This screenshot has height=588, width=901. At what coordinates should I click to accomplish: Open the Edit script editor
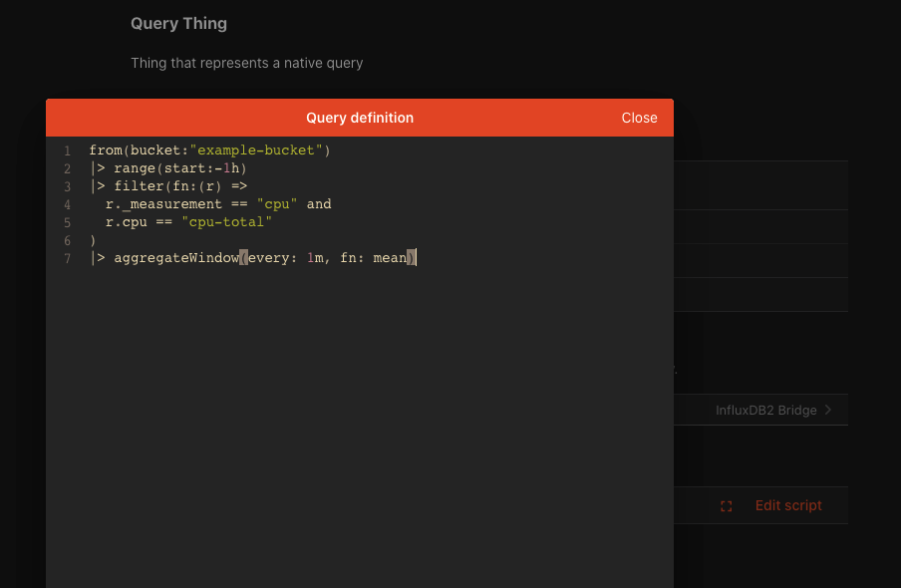point(788,505)
